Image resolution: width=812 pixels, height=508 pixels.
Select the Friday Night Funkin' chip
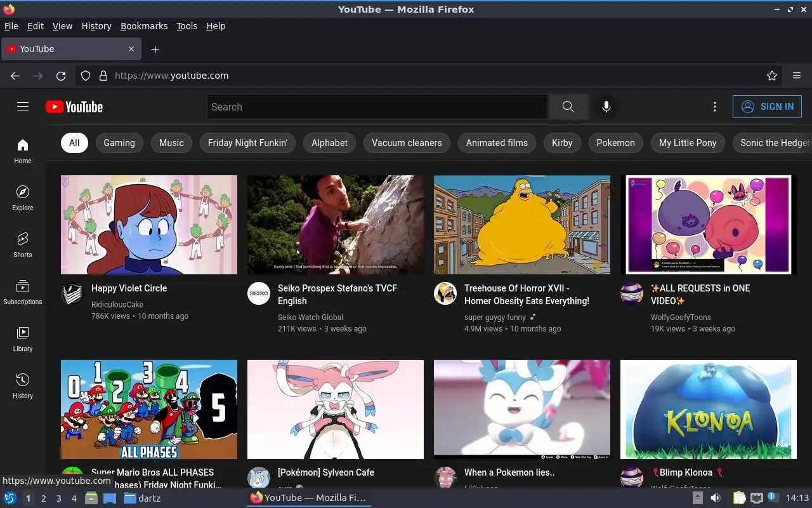[247, 143]
